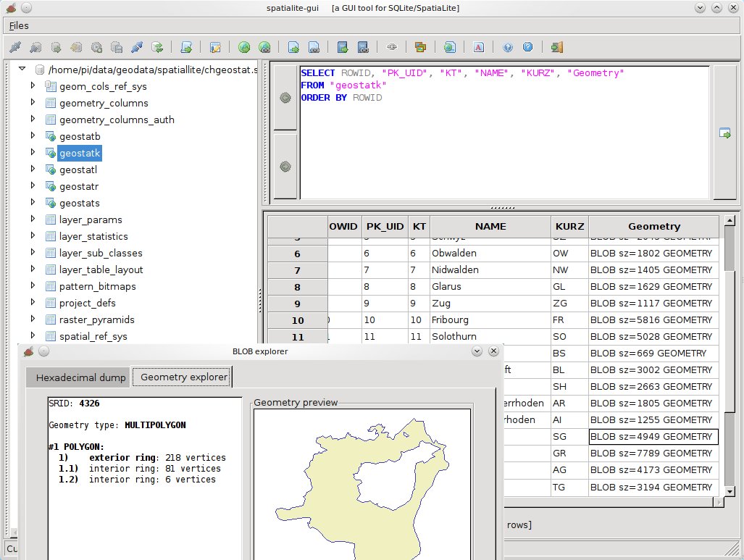Click the green arrows Vacuum toolbar icon
The height and width of the screenshot is (560, 744).
point(157,47)
